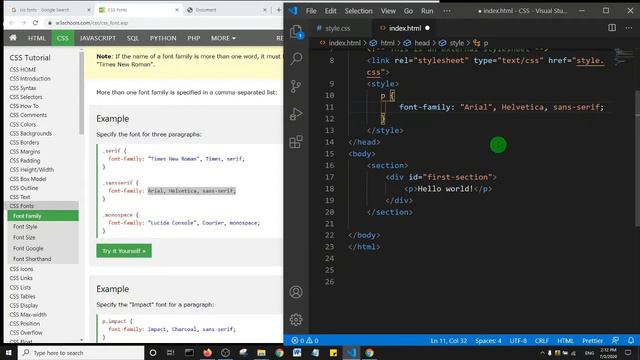
Task: Click the w3schools sidebar scrollbar
Action: (82, 94)
